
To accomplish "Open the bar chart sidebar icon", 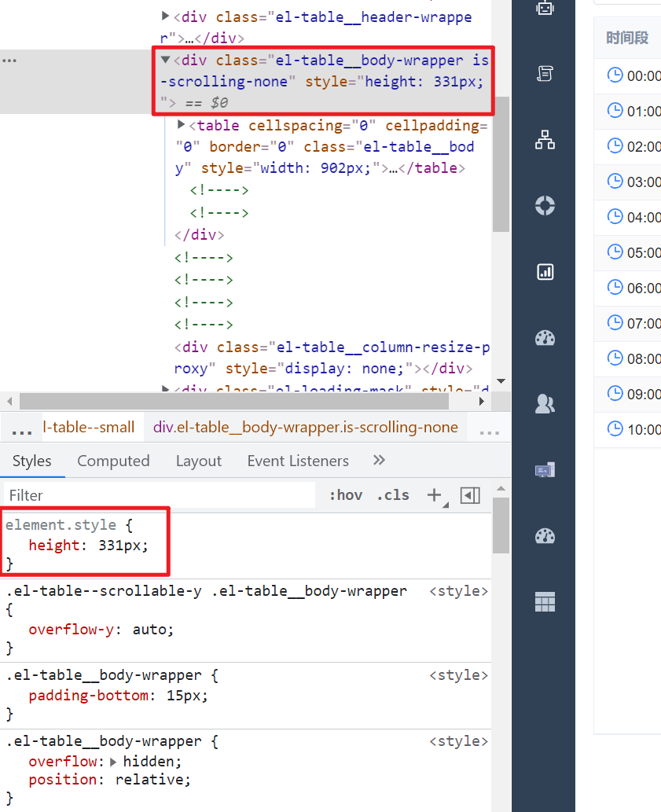I will 545,272.
